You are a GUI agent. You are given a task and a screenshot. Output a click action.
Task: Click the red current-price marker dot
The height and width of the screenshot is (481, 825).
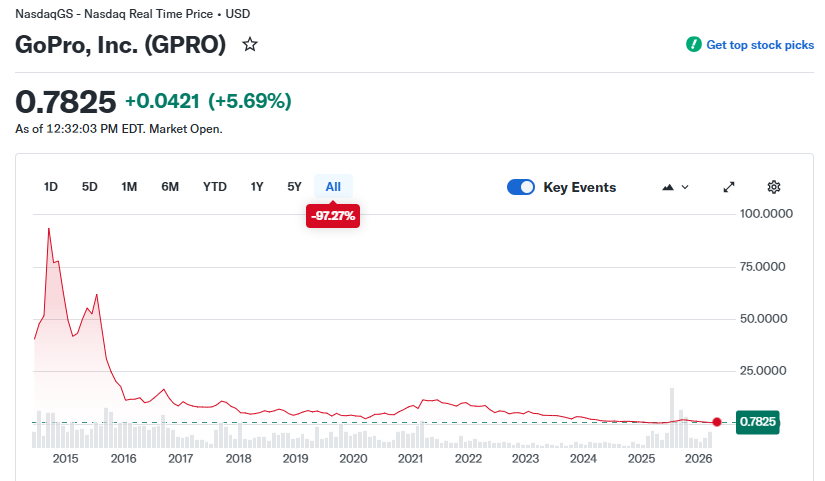coord(716,422)
